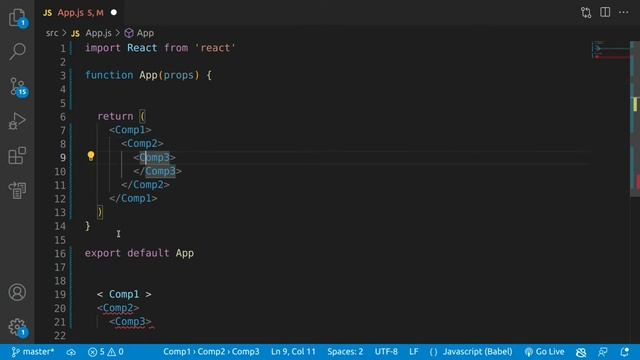Image resolution: width=640 pixels, height=360 pixels.
Task: Place cursor on 'react' string in line 1
Action: click(x=215, y=48)
